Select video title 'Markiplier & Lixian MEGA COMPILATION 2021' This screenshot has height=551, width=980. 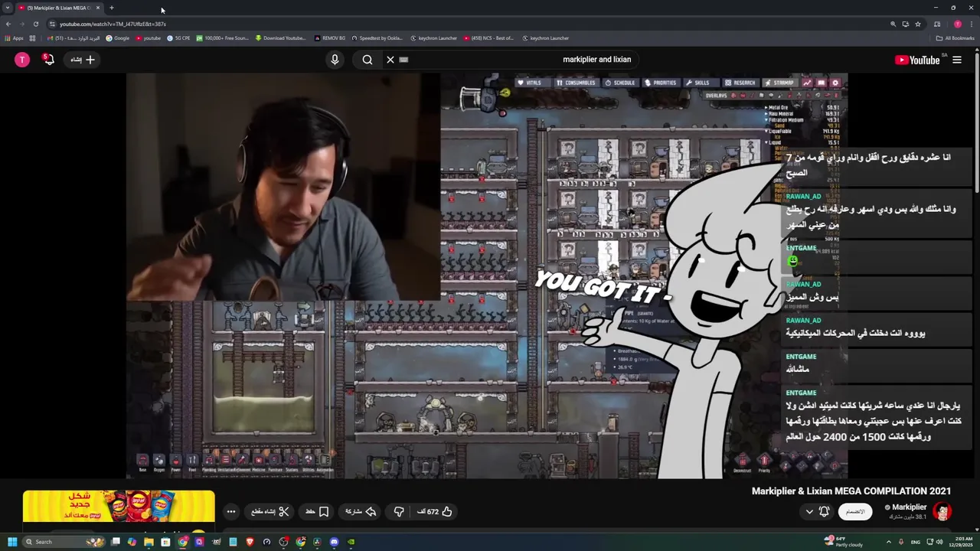(x=851, y=491)
